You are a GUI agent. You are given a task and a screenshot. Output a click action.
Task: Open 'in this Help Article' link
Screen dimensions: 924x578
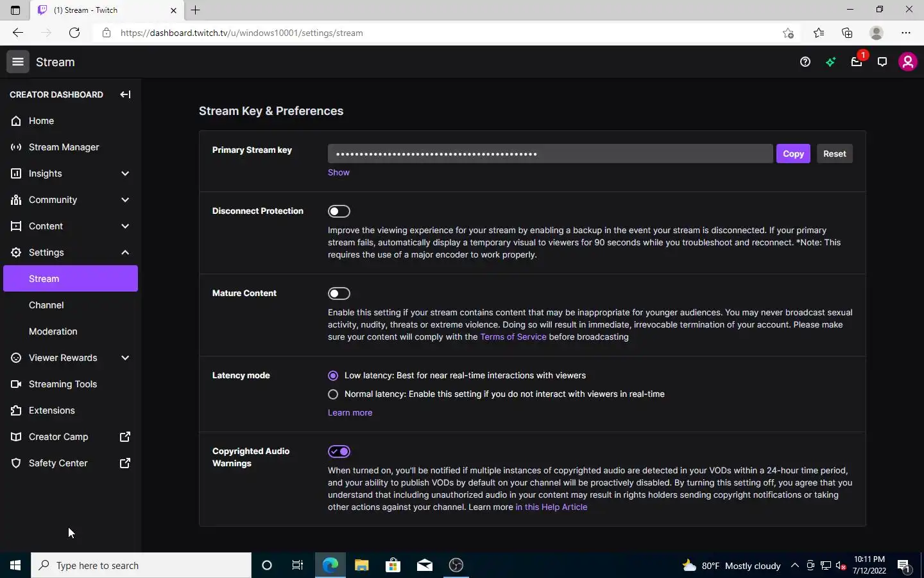(x=551, y=507)
